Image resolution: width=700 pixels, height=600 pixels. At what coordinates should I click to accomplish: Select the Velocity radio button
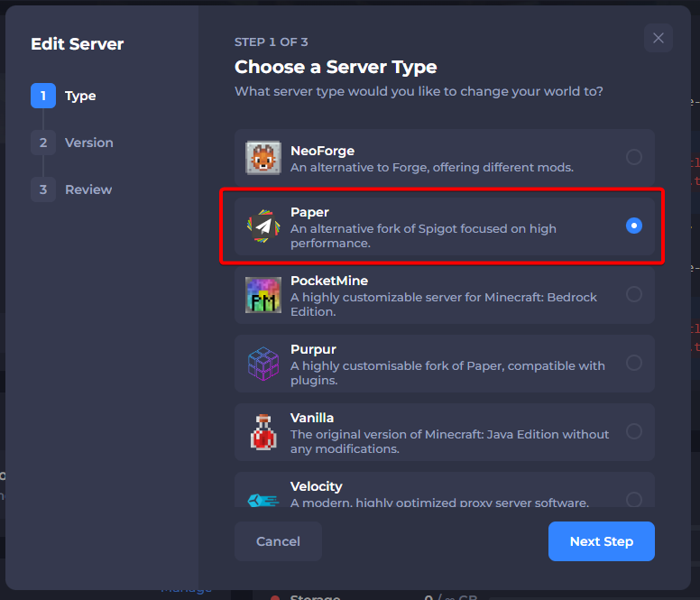[633, 499]
